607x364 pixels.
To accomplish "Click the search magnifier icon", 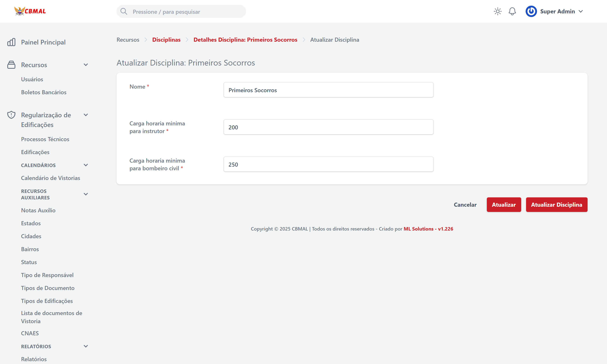I will (x=124, y=12).
